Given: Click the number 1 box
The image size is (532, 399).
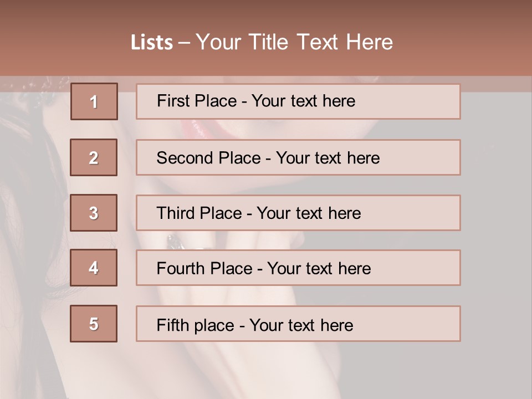Looking at the screenshot, I should click(x=94, y=101).
